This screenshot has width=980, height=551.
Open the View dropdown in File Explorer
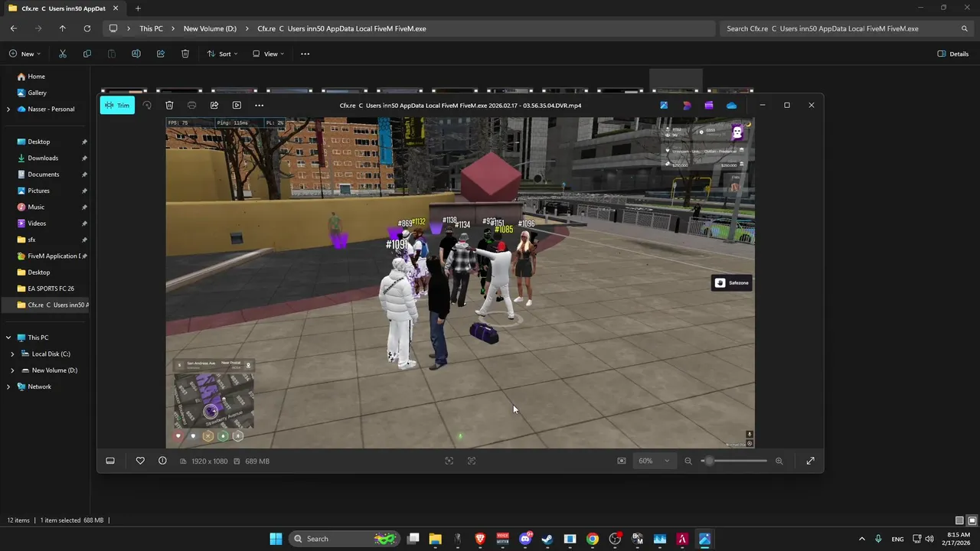tap(268, 54)
